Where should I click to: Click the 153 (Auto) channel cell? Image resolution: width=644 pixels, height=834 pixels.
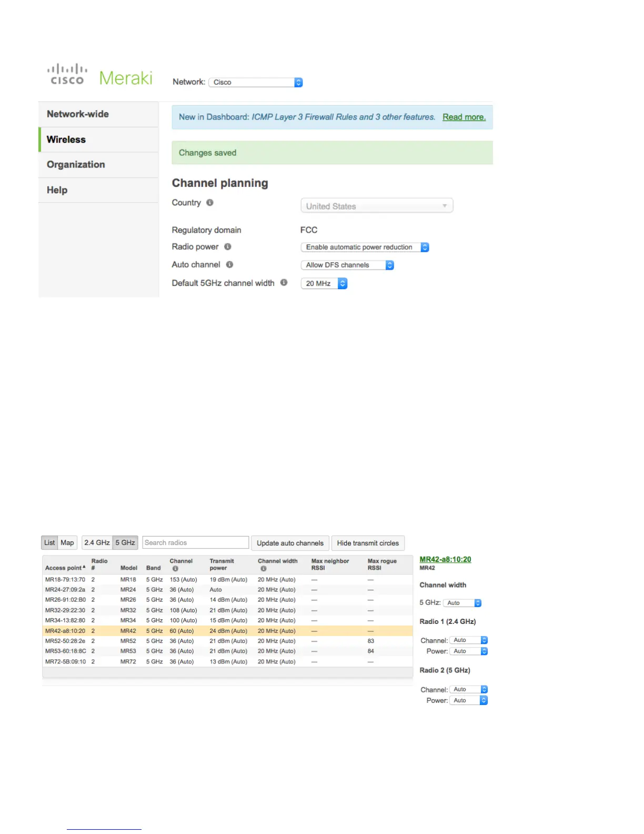(183, 580)
